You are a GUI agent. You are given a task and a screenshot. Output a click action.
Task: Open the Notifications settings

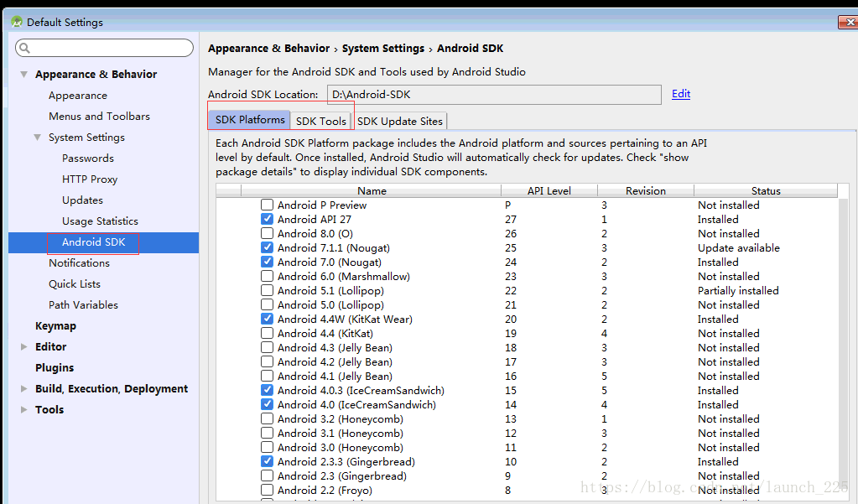[79, 262]
